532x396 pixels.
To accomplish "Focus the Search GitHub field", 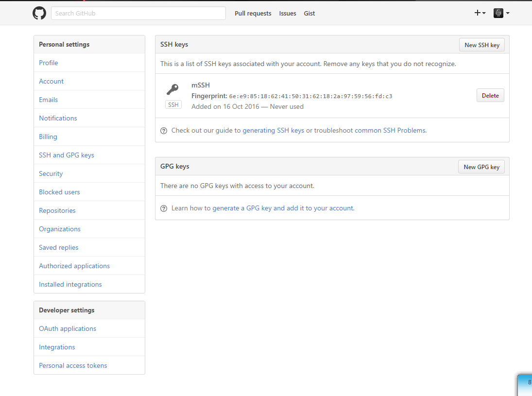I will tap(138, 13).
